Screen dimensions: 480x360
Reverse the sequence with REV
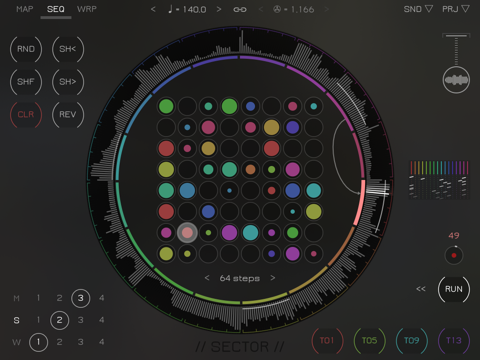(x=68, y=115)
